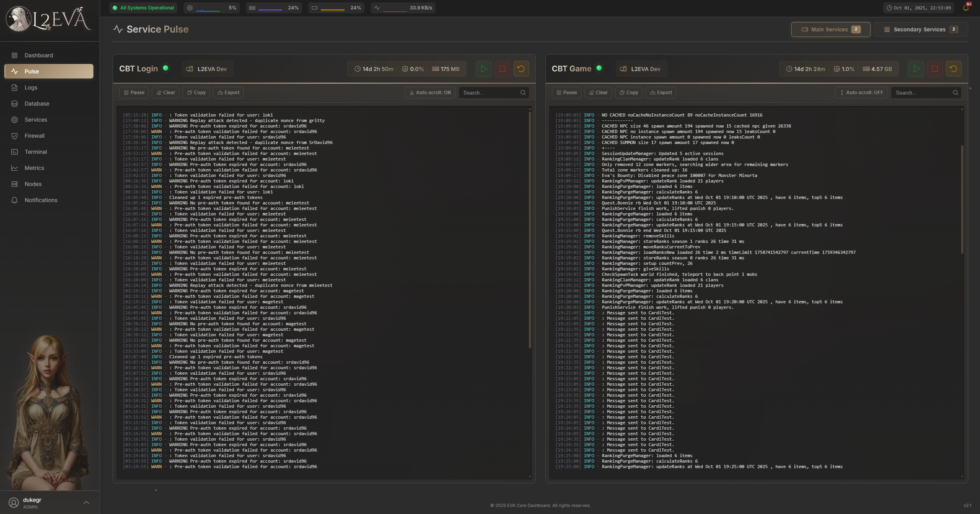980x514 pixels.
Task: Click the notifications bell icon
Action: pos(965,8)
